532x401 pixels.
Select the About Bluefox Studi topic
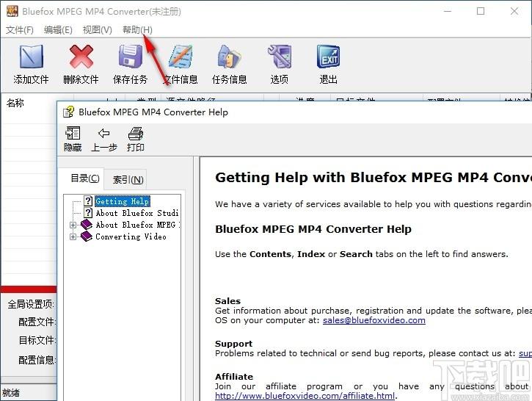tap(137, 213)
